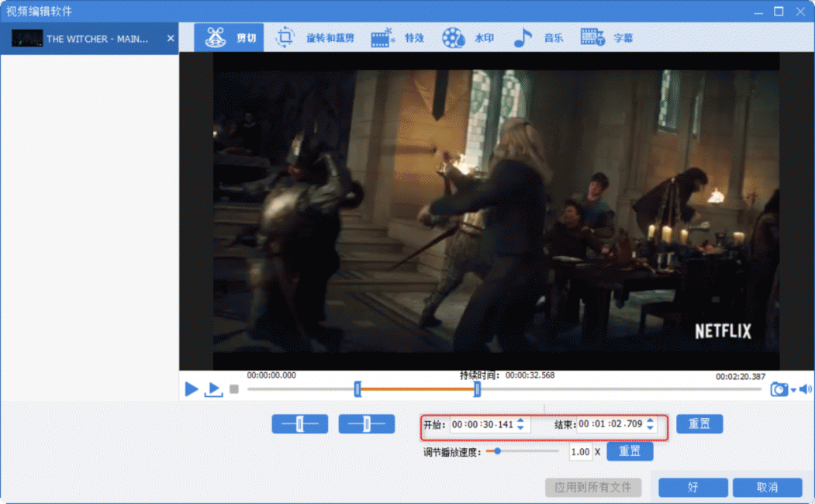
Task: Close THE WITCHER file tab
Action: (x=171, y=39)
